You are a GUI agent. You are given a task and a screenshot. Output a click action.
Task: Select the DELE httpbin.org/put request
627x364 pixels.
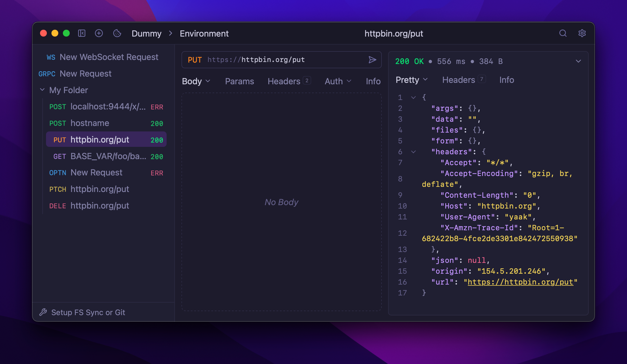coord(99,205)
